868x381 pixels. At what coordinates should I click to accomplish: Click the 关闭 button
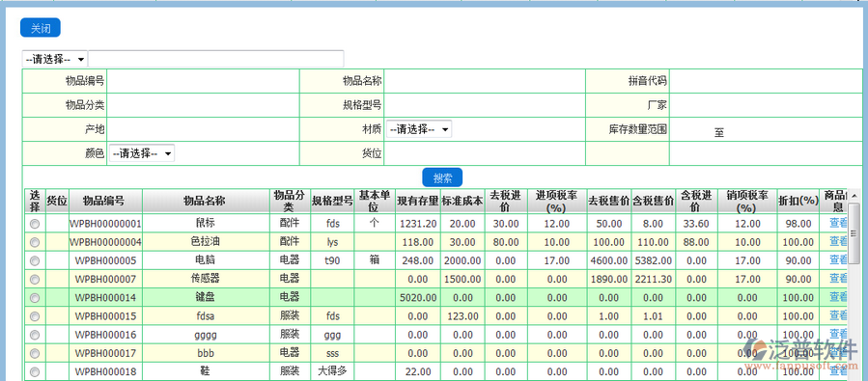coord(41,28)
